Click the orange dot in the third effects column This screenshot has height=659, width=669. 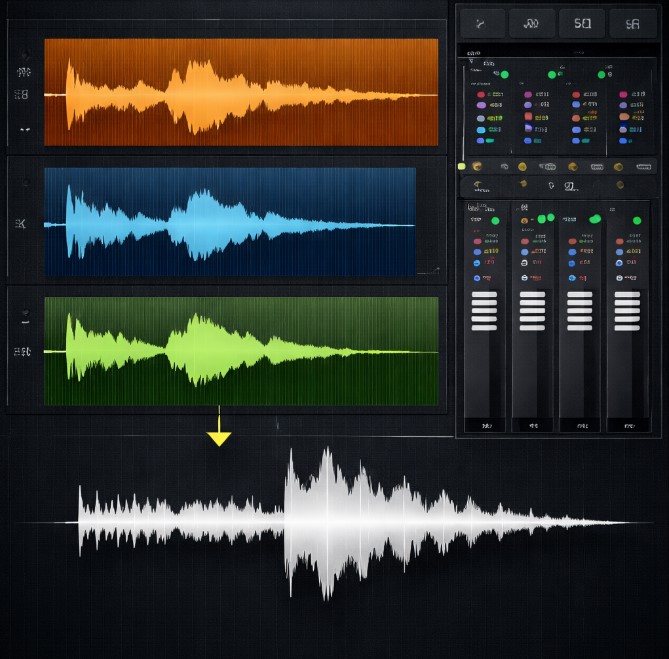tap(576, 118)
